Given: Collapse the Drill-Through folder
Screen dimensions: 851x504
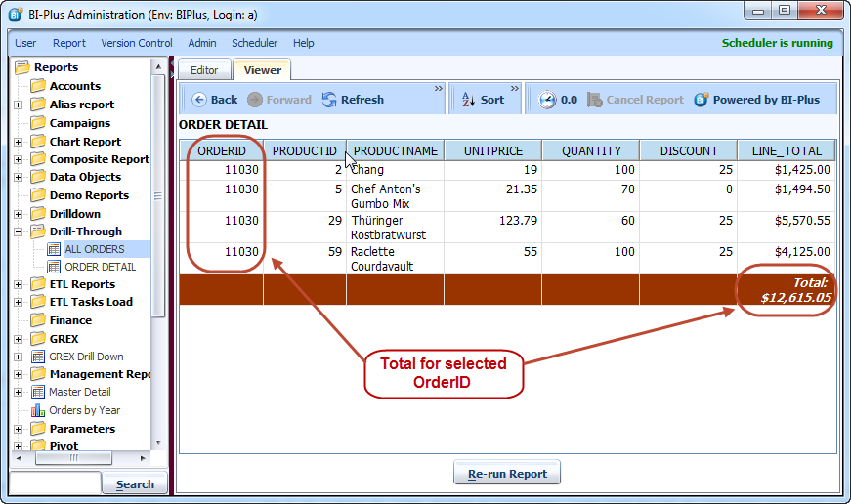Looking at the screenshot, I should click(x=18, y=231).
